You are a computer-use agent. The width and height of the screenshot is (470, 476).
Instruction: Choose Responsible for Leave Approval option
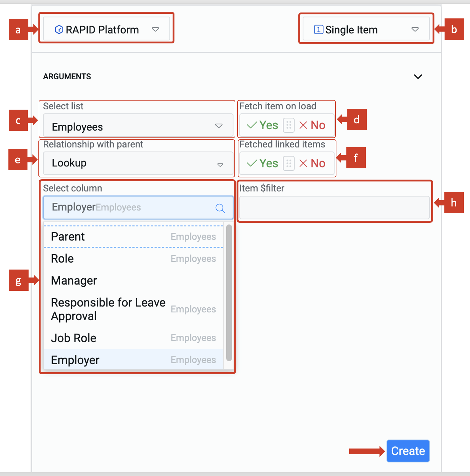click(134, 309)
